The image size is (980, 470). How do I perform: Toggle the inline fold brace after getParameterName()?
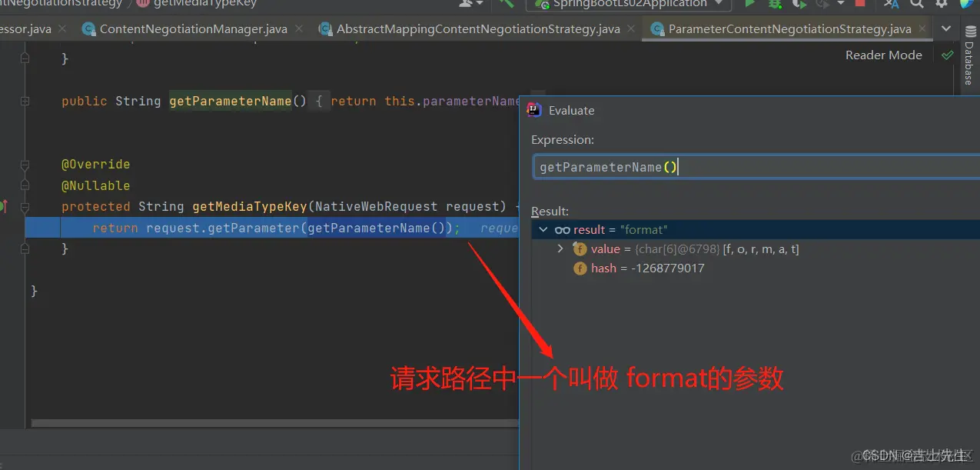click(x=319, y=101)
